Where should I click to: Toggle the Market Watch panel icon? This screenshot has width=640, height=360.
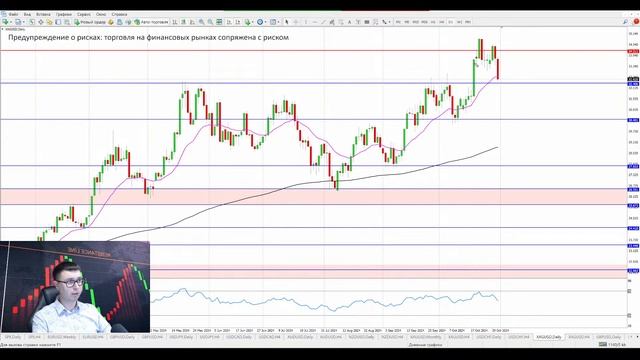pos(32,22)
